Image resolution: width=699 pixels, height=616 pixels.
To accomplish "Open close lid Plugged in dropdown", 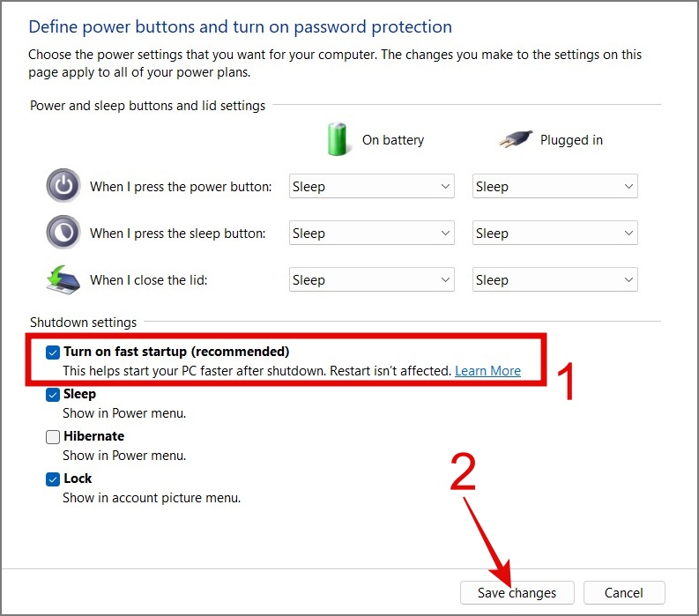I will 554,280.
